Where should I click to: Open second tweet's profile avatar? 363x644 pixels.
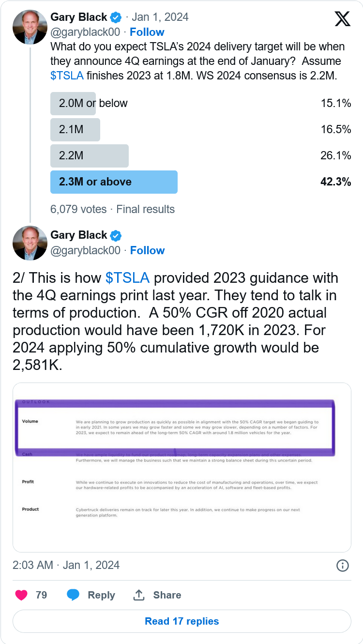pos(30,244)
